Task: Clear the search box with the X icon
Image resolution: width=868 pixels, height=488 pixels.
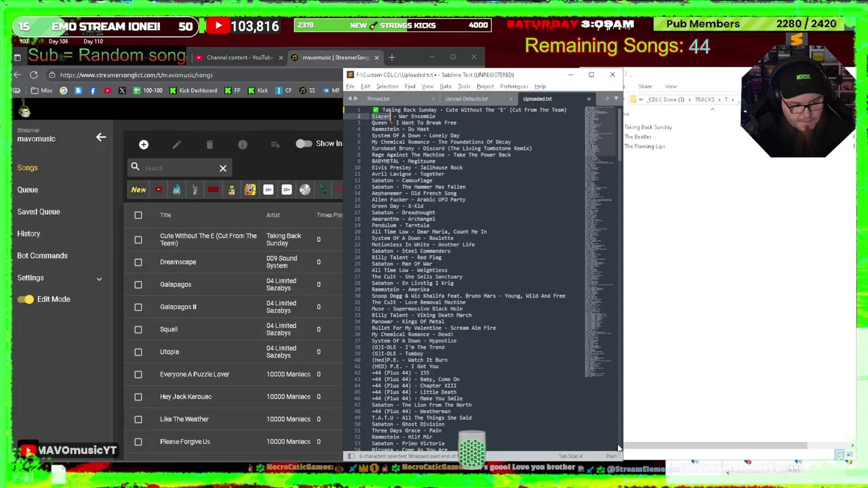Action: (223, 168)
